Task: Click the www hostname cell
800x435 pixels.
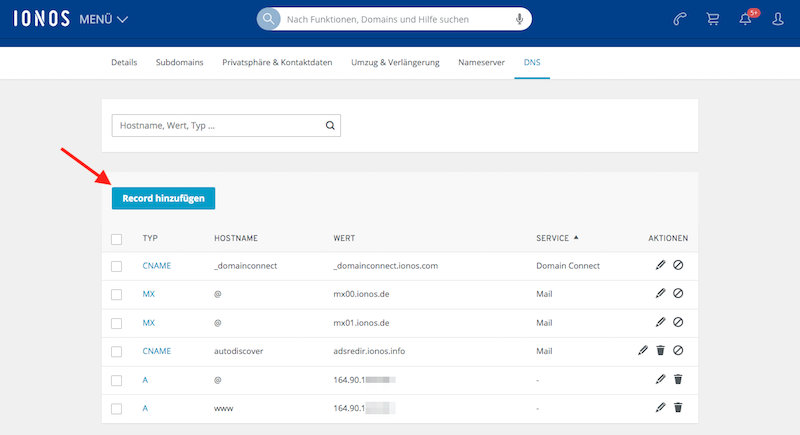Action: [x=223, y=408]
